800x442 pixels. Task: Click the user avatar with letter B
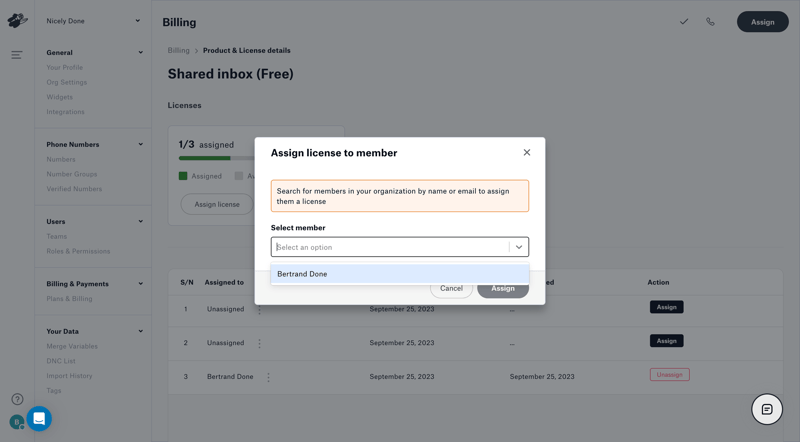pyautogui.click(x=16, y=422)
